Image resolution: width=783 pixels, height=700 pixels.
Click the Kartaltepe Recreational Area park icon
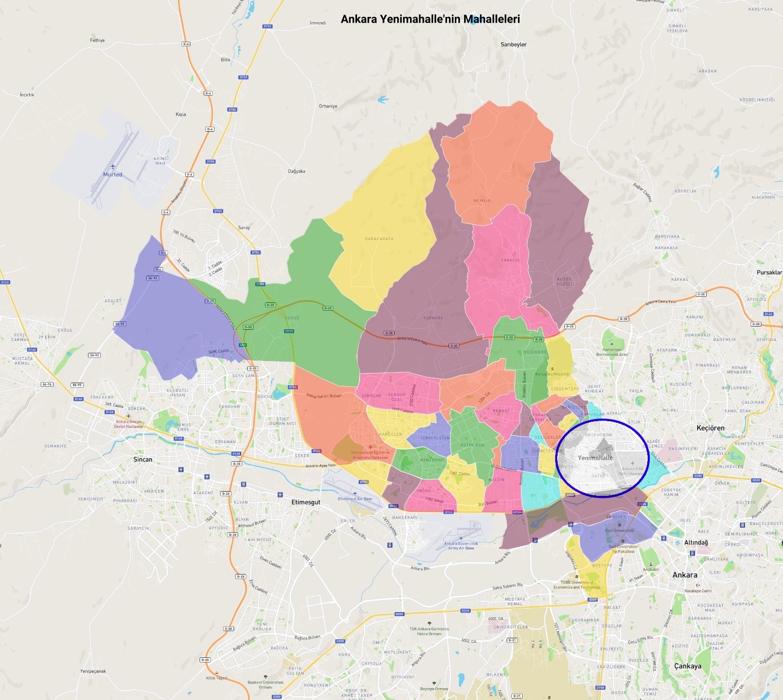click(x=612, y=344)
